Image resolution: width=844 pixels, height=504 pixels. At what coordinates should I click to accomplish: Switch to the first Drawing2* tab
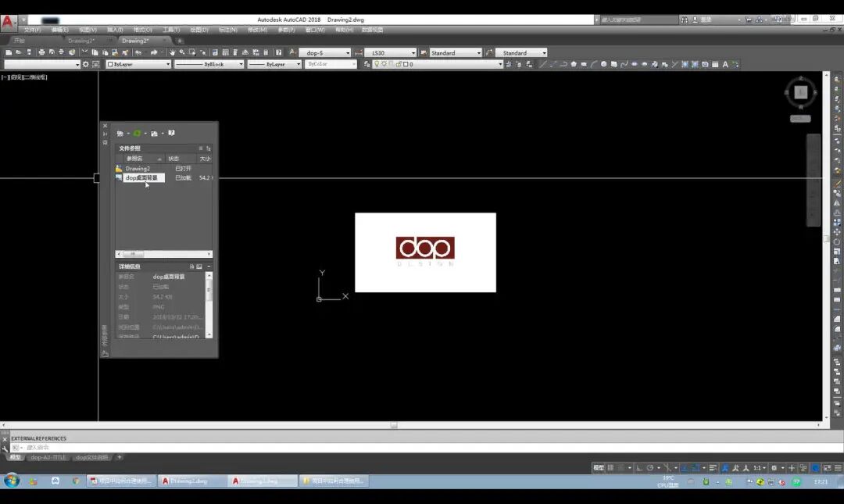click(x=81, y=41)
